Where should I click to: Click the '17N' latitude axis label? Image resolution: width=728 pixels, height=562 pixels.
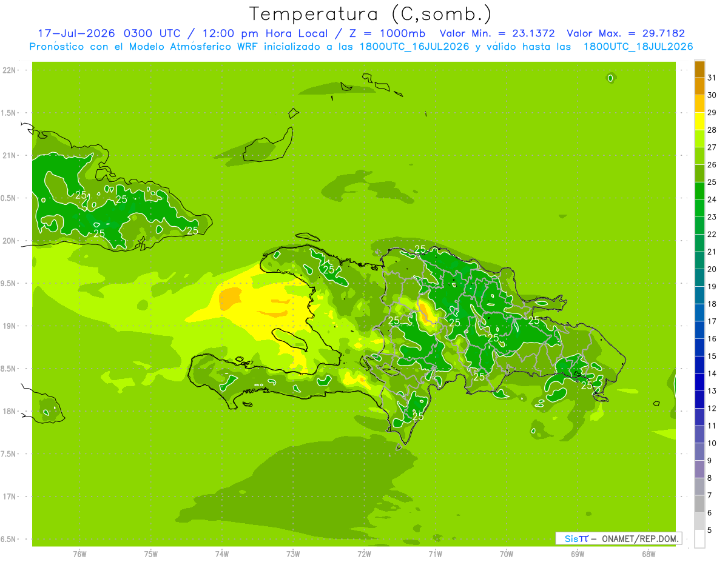coord(8,497)
